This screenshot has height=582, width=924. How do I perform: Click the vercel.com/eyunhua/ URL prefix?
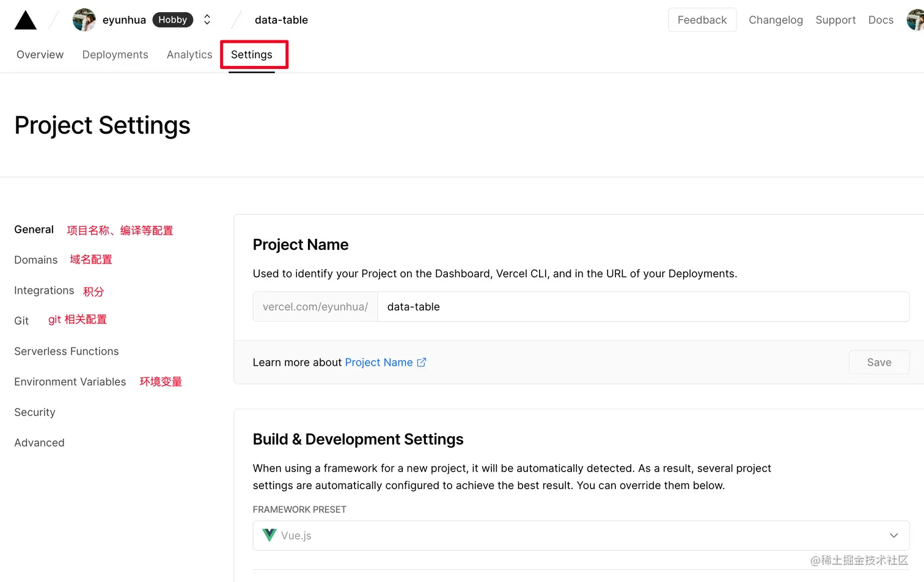coord(315,307)
